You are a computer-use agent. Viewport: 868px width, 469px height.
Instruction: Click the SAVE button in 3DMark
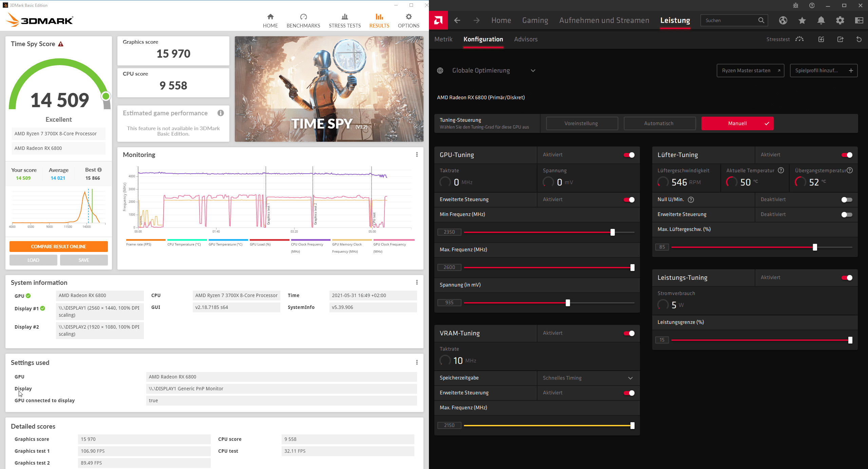pos(84,260)
